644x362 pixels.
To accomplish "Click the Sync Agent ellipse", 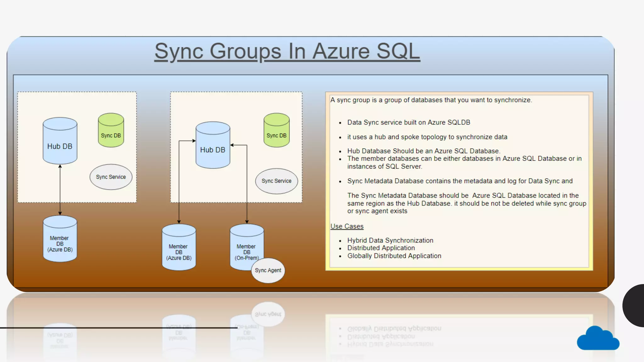I will [268, 270].
